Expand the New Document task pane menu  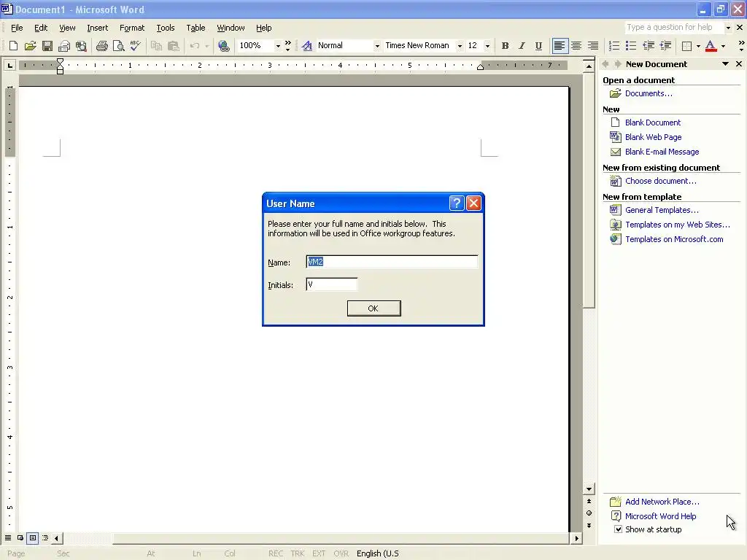[x=725, y=64]
